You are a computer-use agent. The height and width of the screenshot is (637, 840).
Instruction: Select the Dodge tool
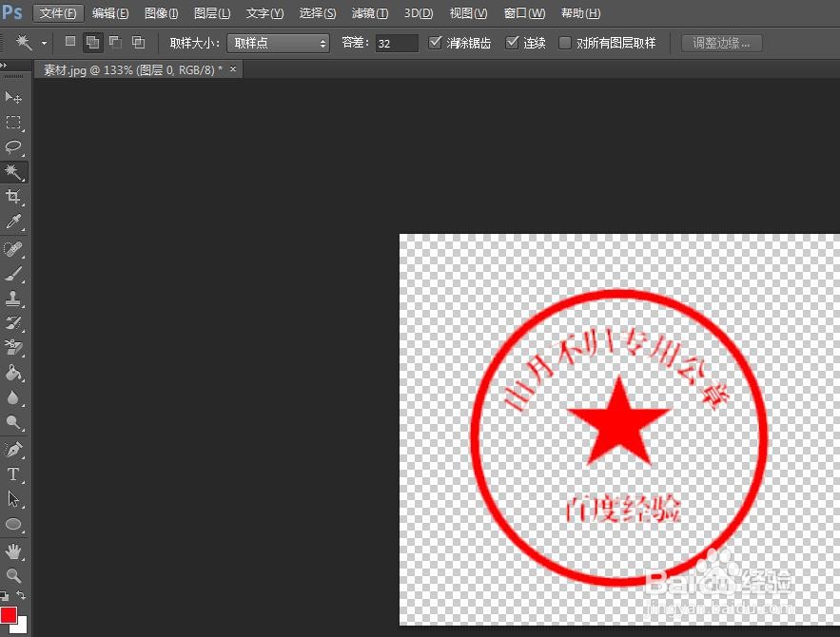13,422
